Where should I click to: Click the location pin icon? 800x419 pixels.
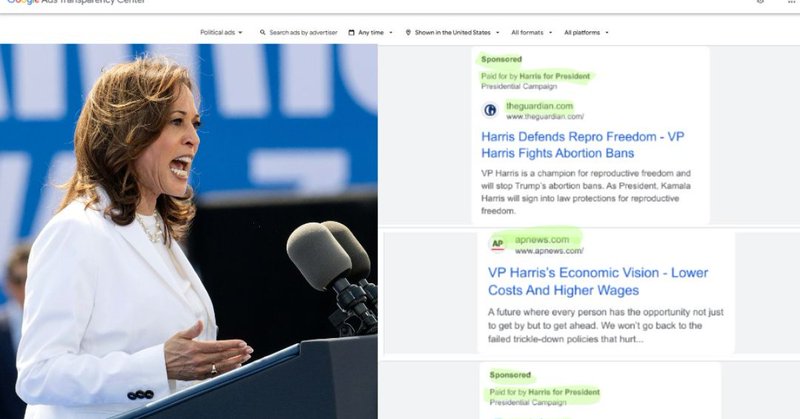[408, 32]
